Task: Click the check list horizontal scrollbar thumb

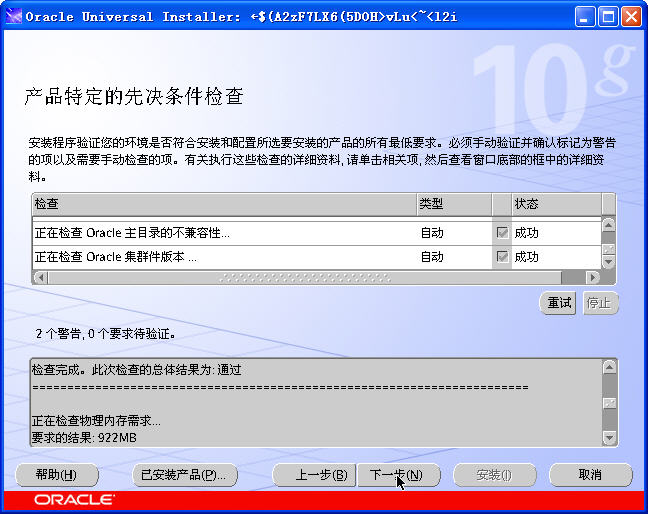Action: pyautogui.click(x=305, y=277)
